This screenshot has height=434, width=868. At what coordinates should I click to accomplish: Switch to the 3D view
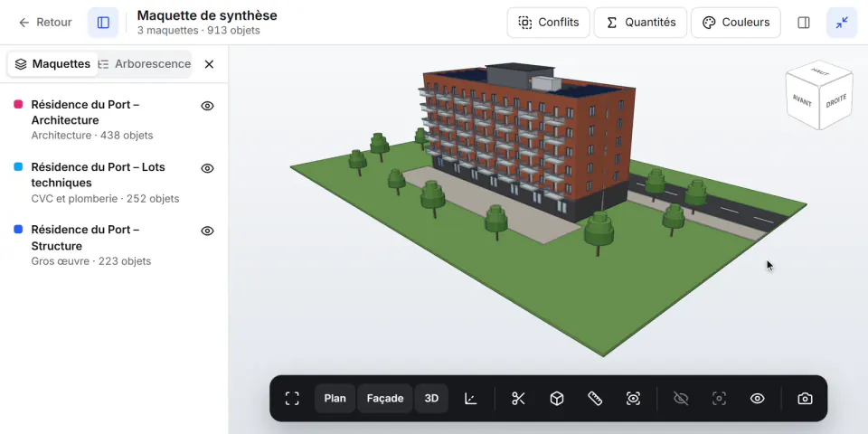431,399
